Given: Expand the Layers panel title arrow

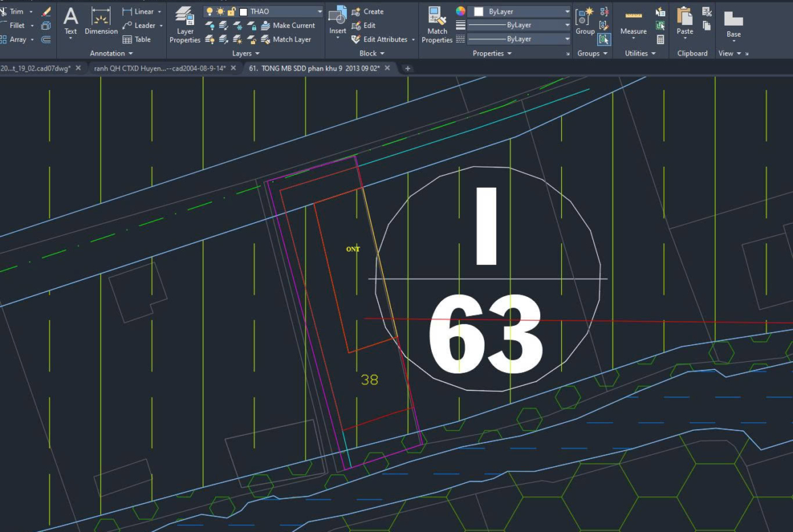Looking at the screenshot, I should click(257, 54).
